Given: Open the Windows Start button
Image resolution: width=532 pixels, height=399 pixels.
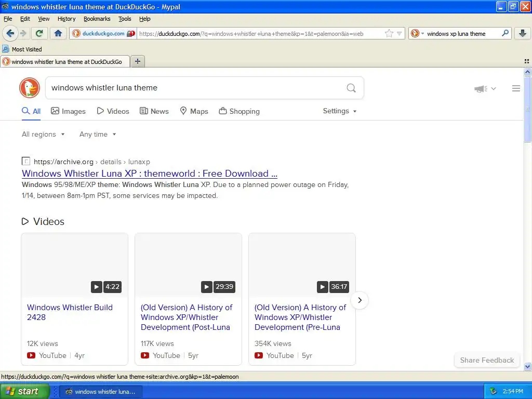Looking at the screenshot, I should 25,391.
